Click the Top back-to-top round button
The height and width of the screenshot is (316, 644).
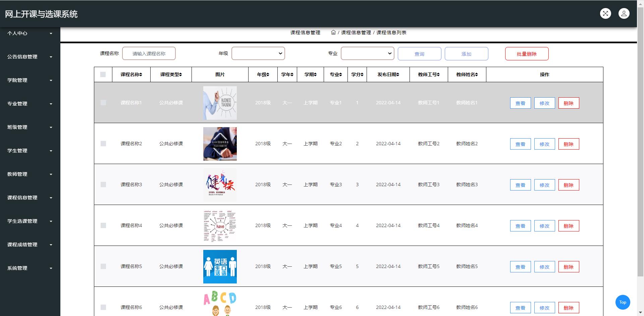click(623, 302)
